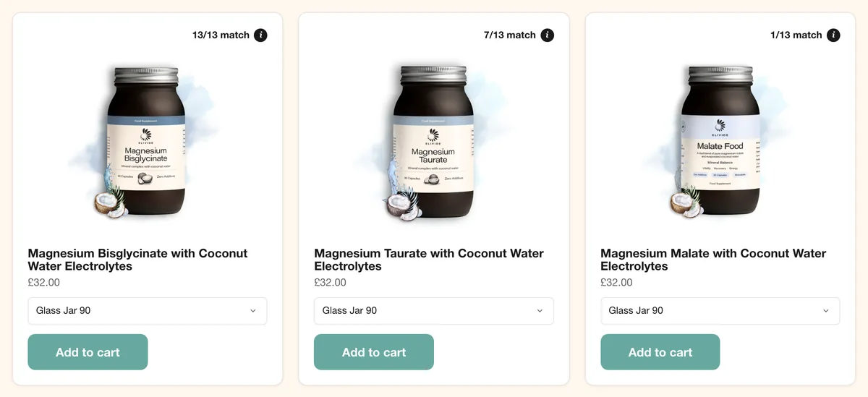Open Magnesium Bisglycinate with Coconut Water title
The width and height of the screenshot is (868, 397).
[x=137, y=260]
